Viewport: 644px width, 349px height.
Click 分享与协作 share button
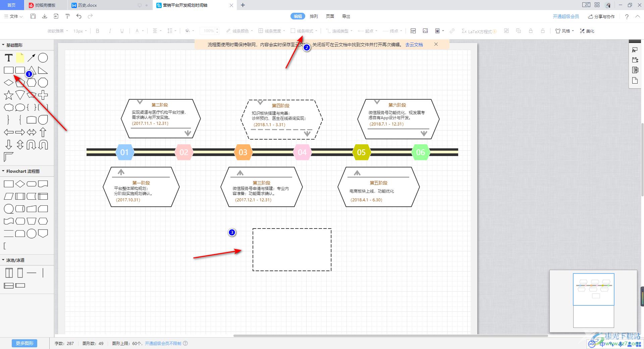[601, 16]
